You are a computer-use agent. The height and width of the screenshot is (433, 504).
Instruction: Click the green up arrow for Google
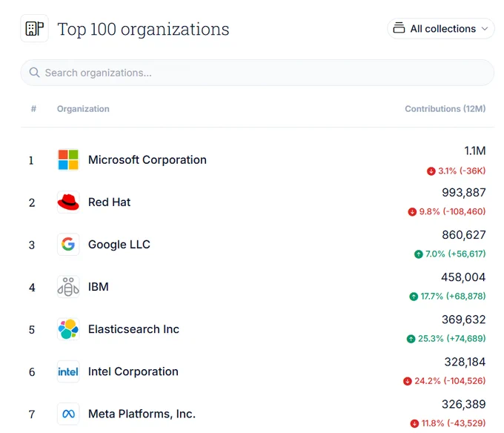pos(418,254)
